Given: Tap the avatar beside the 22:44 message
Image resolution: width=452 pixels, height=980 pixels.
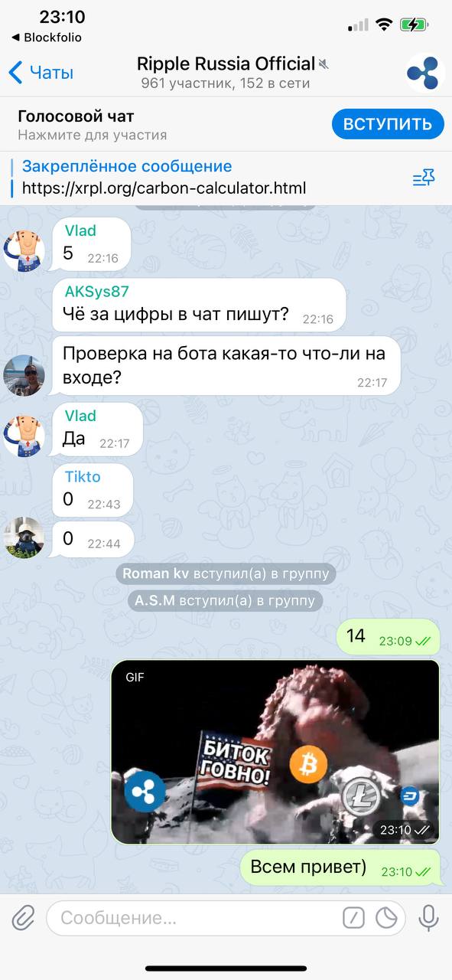Looking at the screenshot, I should click(24, 537).
